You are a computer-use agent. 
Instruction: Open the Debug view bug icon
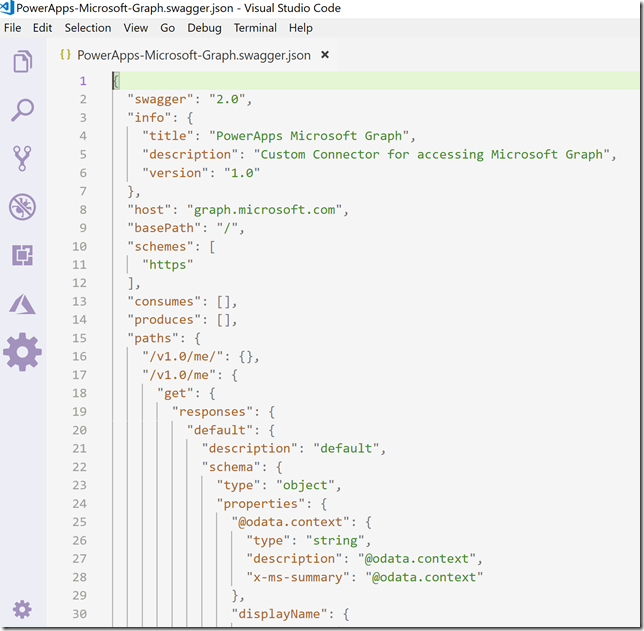tap(22, 207)
